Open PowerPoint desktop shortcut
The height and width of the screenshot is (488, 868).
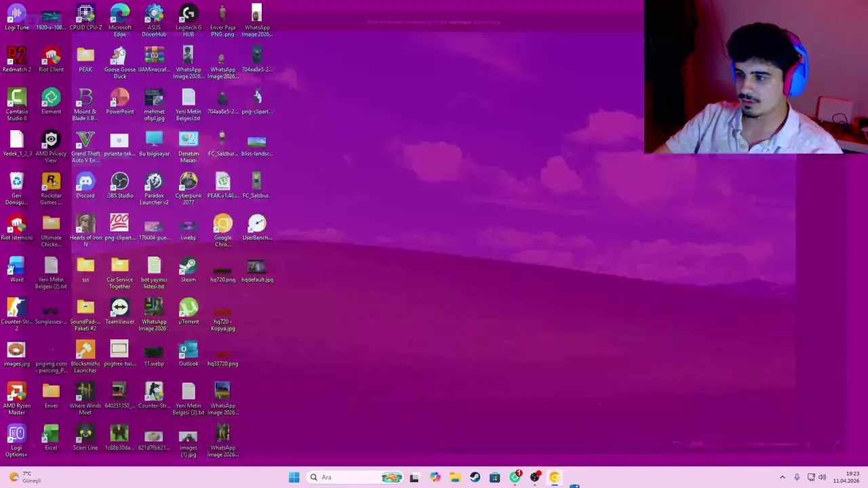(120, 102)
